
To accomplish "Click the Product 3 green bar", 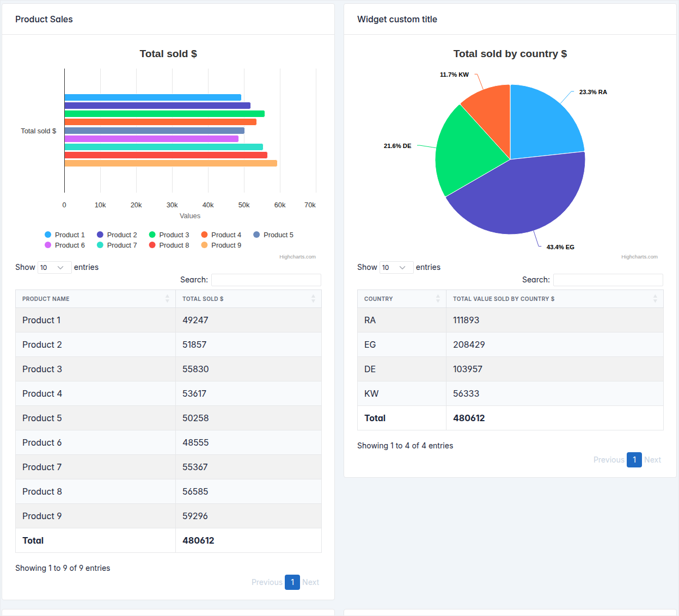I will click(x=164, y=114).
